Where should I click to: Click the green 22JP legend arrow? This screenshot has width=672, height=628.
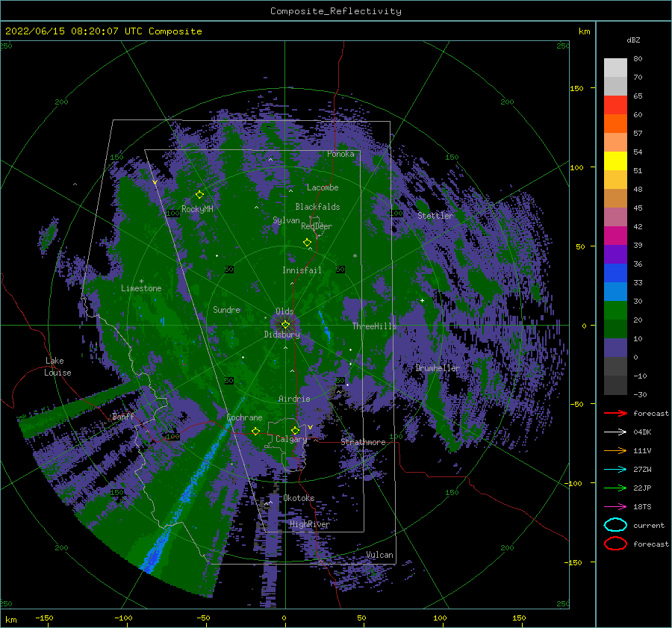[615, 488]
